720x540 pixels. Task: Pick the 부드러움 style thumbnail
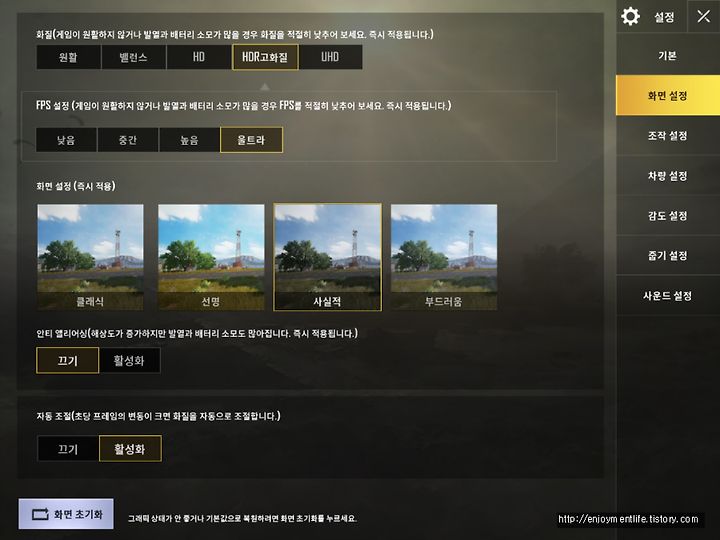pyautogui.click(x=444, y=257)
